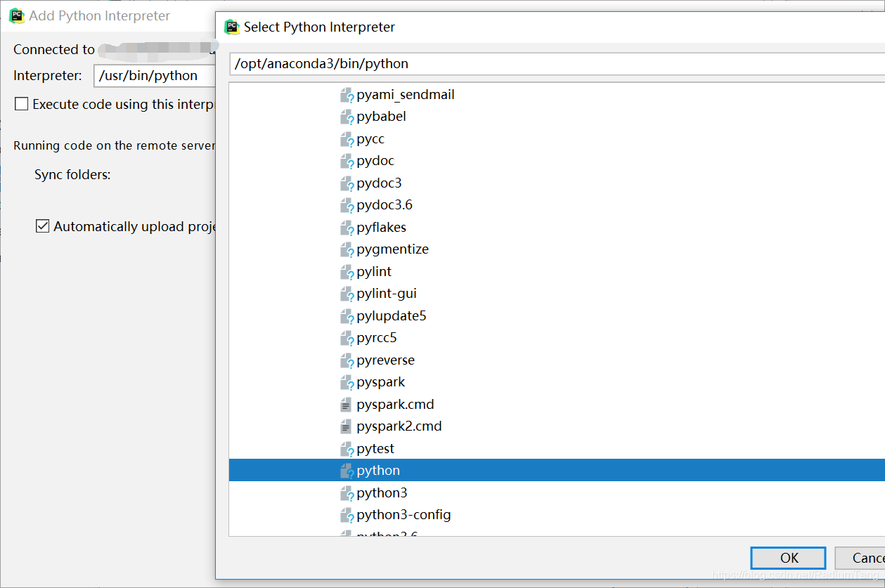This screenshot has height=588, width=885.
Task: Select the pytest entry
Action: pos(375,449)
